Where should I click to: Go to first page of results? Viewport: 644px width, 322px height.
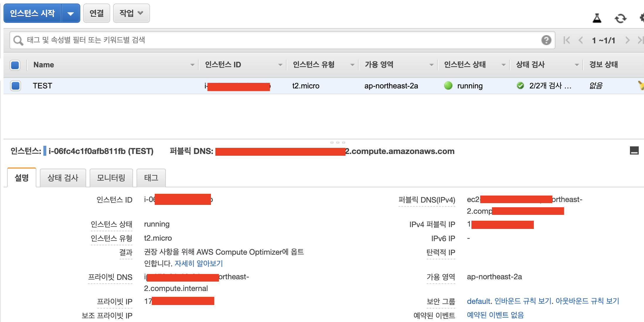(x=566, y=40)
